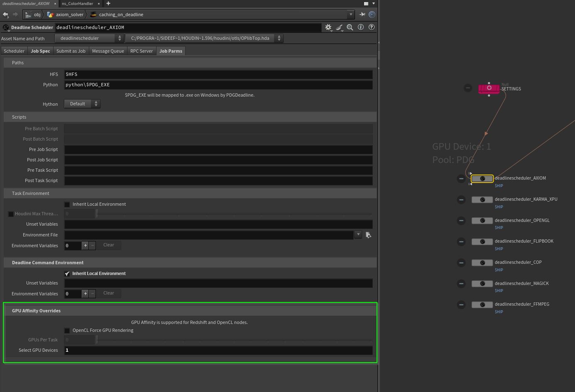Open the gear parameter menu icon

click(x=328, y=27)
